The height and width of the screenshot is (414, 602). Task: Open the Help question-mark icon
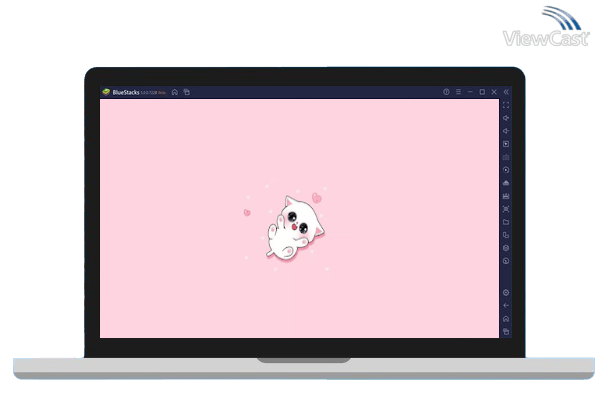point(446,92)
